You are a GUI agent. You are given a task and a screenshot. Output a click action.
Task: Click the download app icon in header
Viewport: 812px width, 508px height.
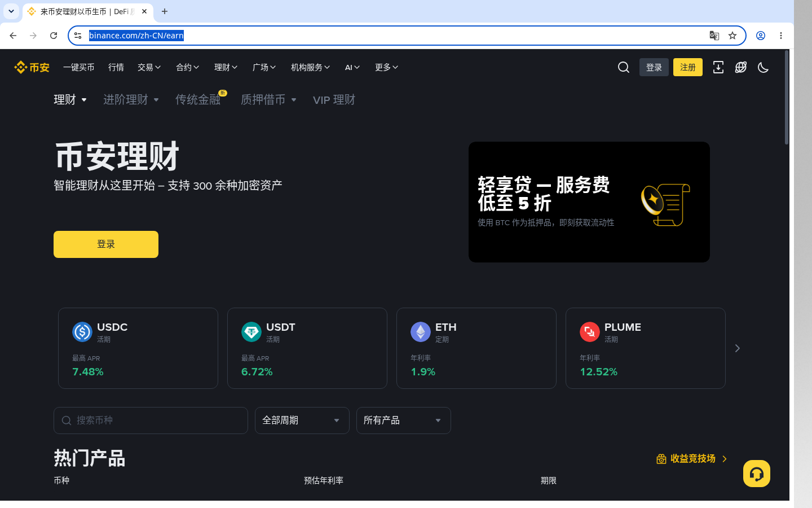(718, 67)
